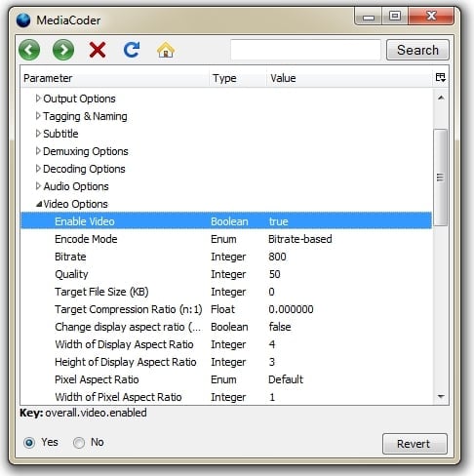Click the Bitrate-based value cell
474x476 pixels.
point(300,239)
